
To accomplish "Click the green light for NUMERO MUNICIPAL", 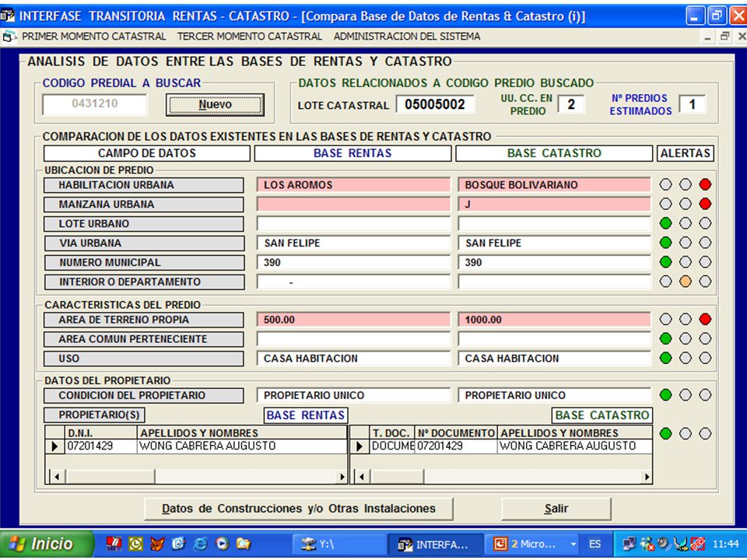I will coord(665,262).
